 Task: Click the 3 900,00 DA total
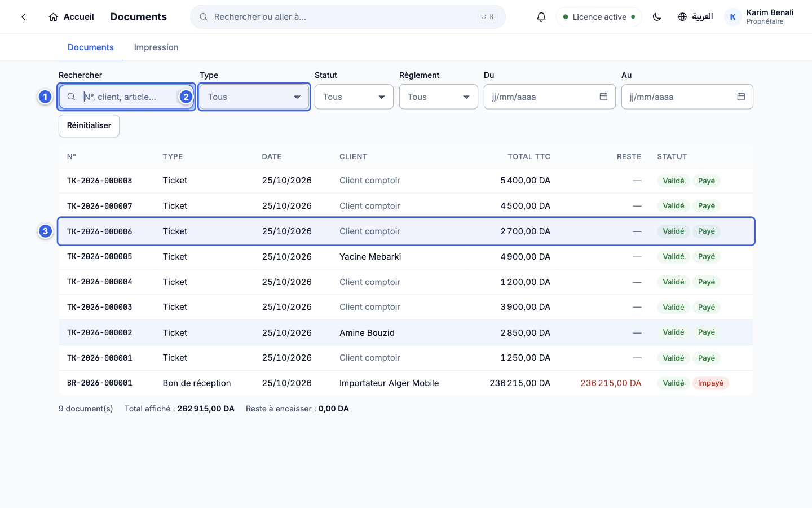tap(526, 307)
